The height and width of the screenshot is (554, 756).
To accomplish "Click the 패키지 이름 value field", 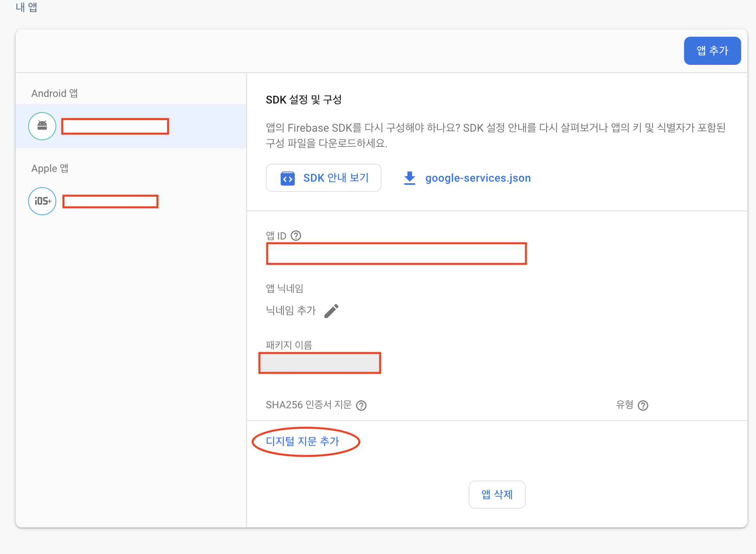I will pyautogui.click(x=320, y=363).
